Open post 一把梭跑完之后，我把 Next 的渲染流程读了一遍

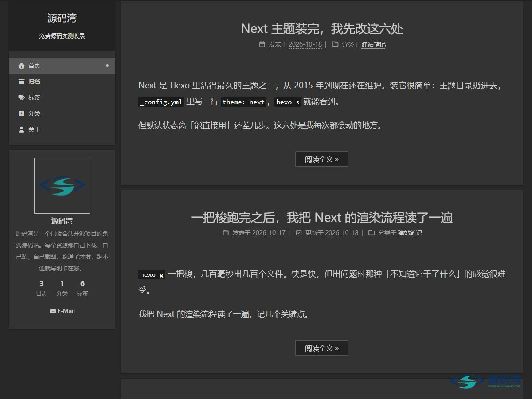[322, 218]
